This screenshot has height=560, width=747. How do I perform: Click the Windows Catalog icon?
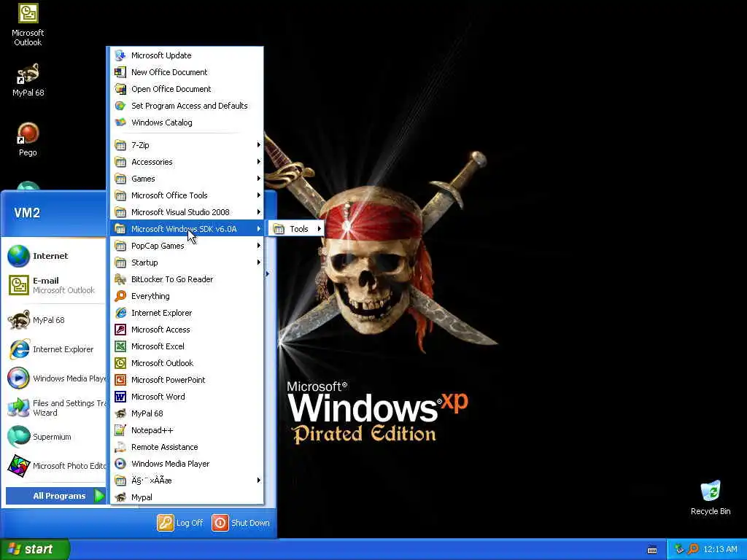click(120, 122)
